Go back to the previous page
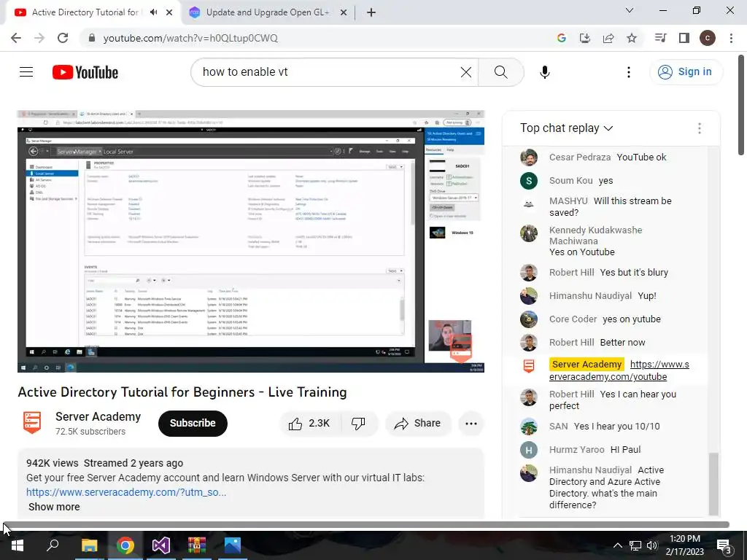This screenshot has width=747, height=560. click(x=16, y=38)
